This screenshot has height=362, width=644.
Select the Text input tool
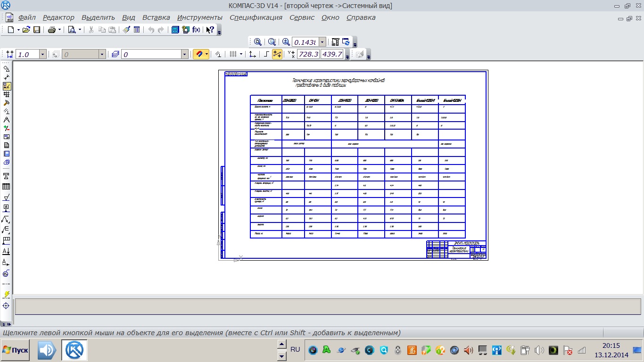tap(7, 176)
